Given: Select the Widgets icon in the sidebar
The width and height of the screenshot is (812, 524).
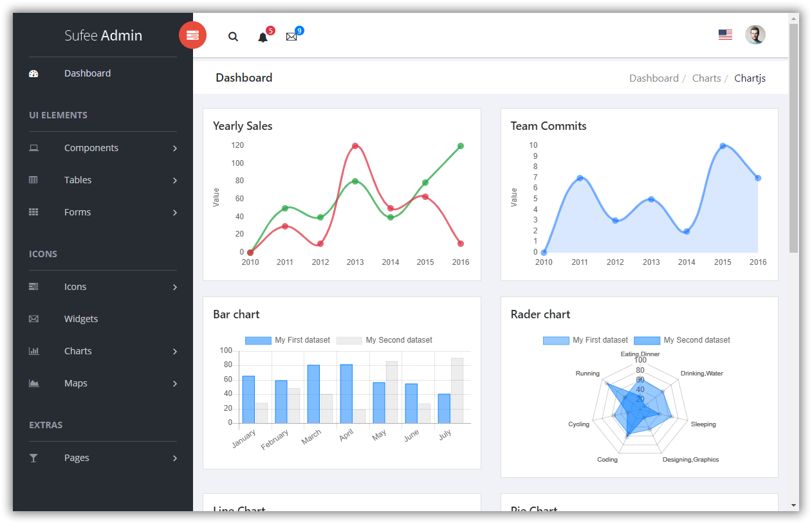Looking at the screenshot, I should click(33, 318).
